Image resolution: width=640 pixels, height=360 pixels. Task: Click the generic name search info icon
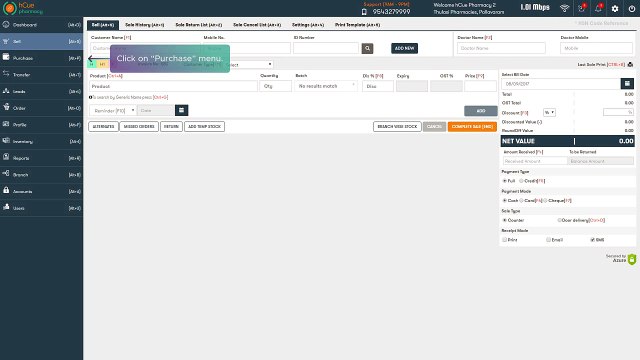point(90,97)
